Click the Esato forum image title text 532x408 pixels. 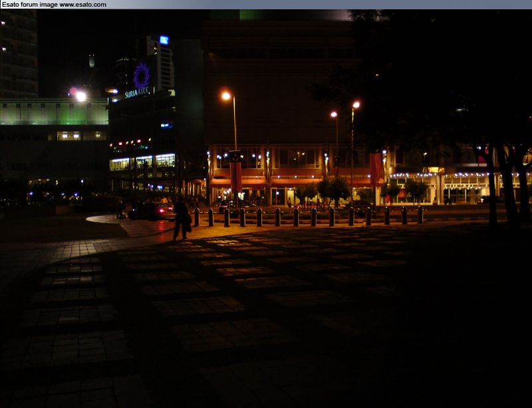[x=54, y=5]
